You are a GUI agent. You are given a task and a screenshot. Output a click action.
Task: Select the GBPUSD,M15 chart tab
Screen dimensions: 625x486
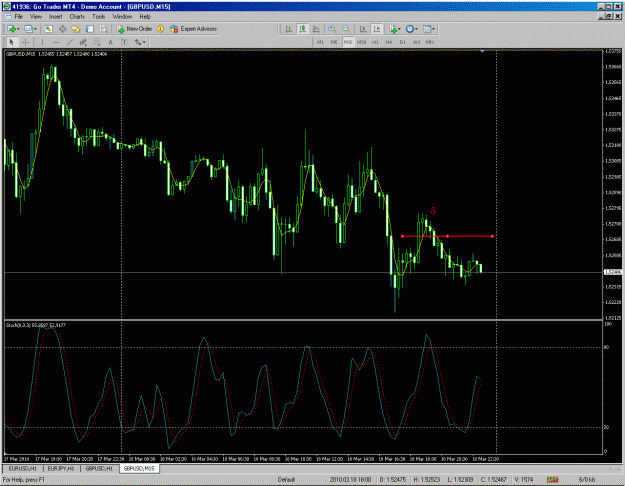pyautogui.click(x=139, y=468)
